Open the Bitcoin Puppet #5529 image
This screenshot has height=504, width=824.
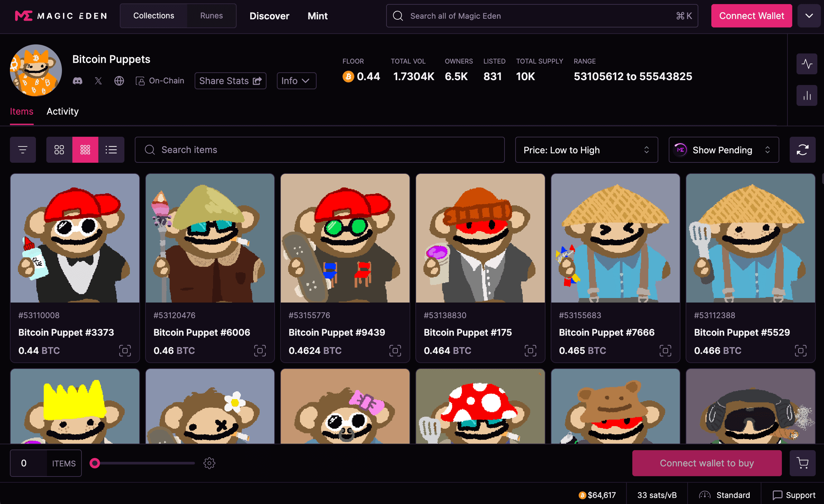(x=750, y=238)
